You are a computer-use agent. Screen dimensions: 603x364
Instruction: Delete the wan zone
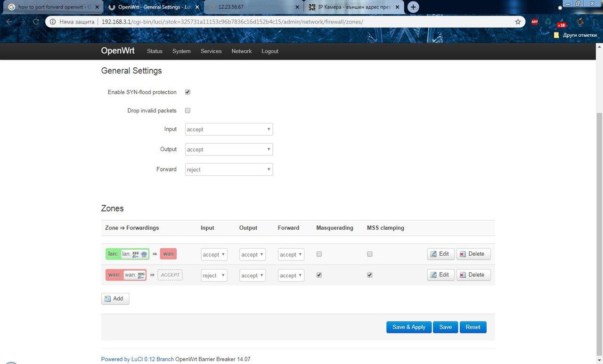tap(473, 275)
